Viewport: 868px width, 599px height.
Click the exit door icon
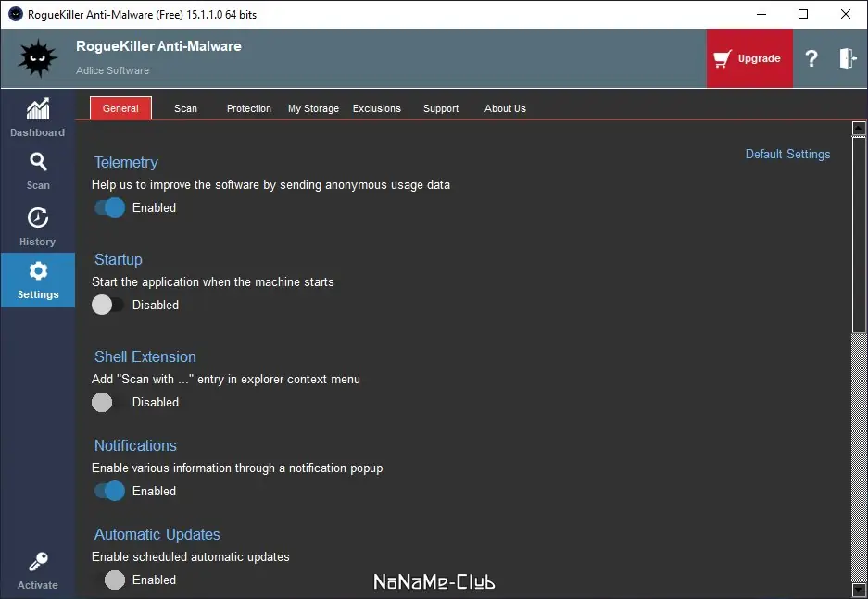click(848, 58)
